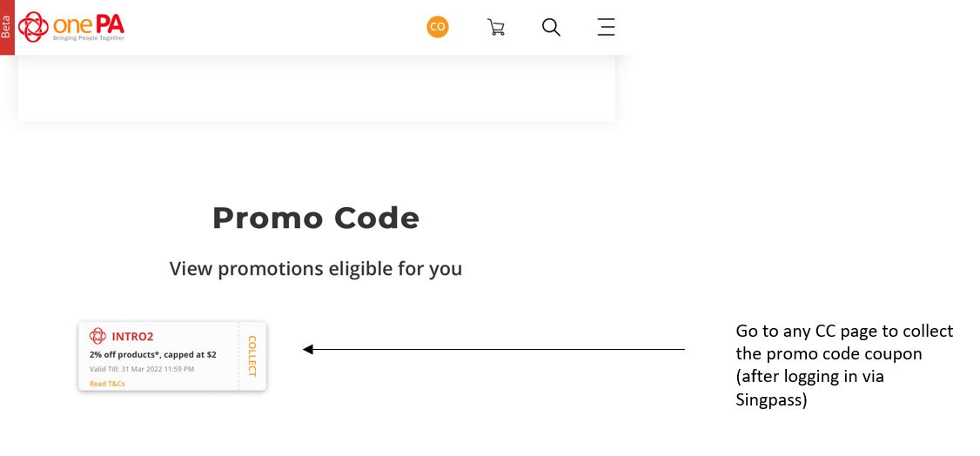This screenshot has width=980, height=456.
Task: Open the Read T&Cs link
Action: click(107, 384)
